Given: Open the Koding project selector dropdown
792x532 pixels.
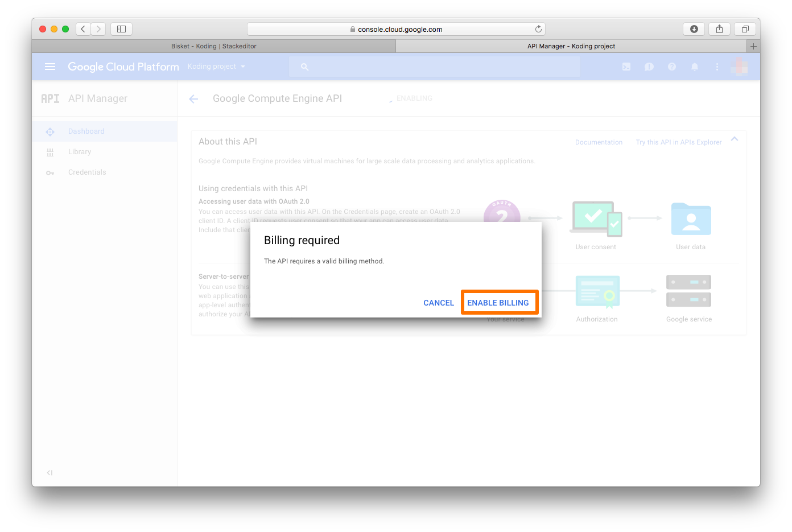Looking at the screenshot, I should 217,67.
